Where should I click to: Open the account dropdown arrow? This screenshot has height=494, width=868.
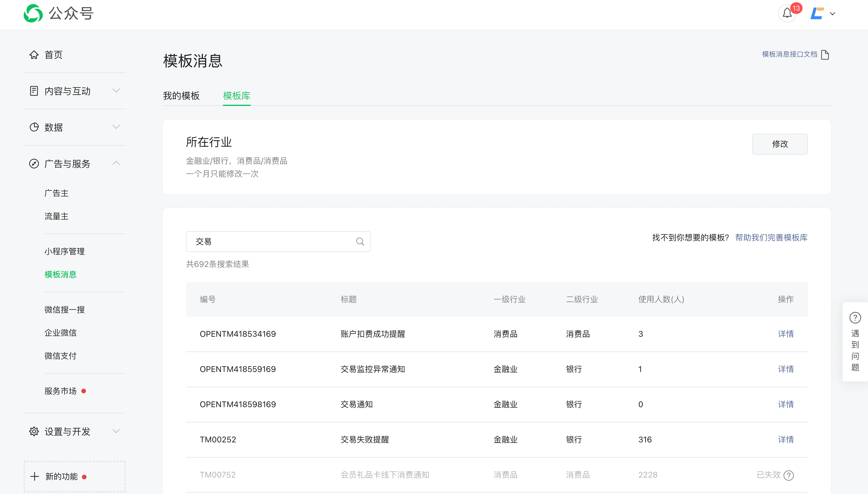(x=833, y=14)
